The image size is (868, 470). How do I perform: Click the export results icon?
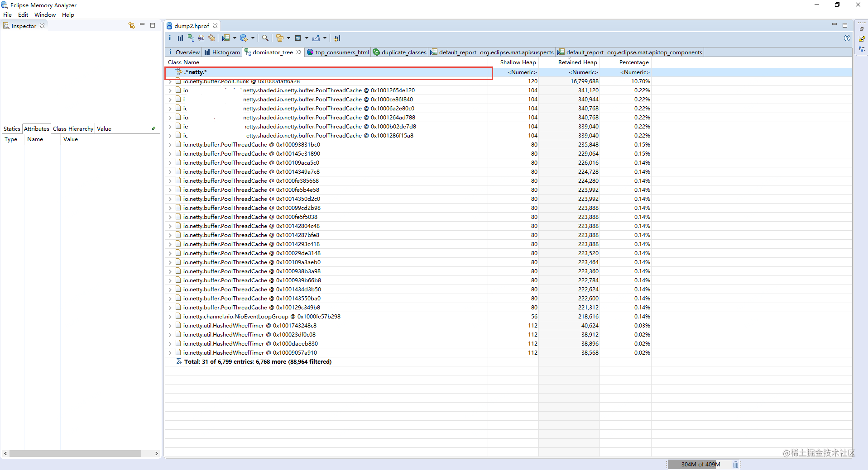point(316,38)
